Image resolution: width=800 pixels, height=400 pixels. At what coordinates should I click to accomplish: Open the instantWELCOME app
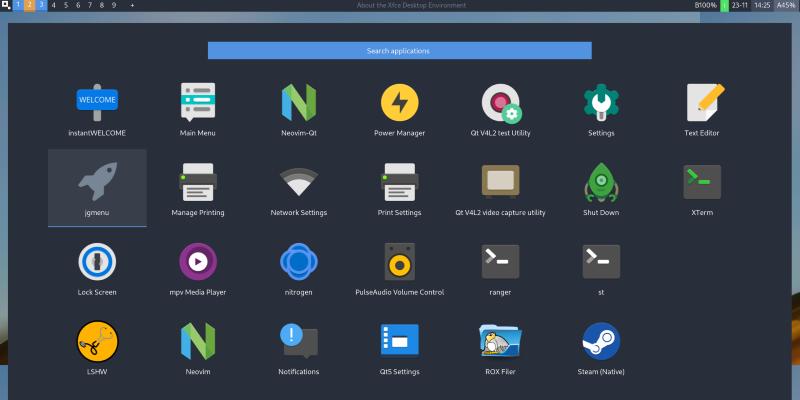(x=97, y=101)
